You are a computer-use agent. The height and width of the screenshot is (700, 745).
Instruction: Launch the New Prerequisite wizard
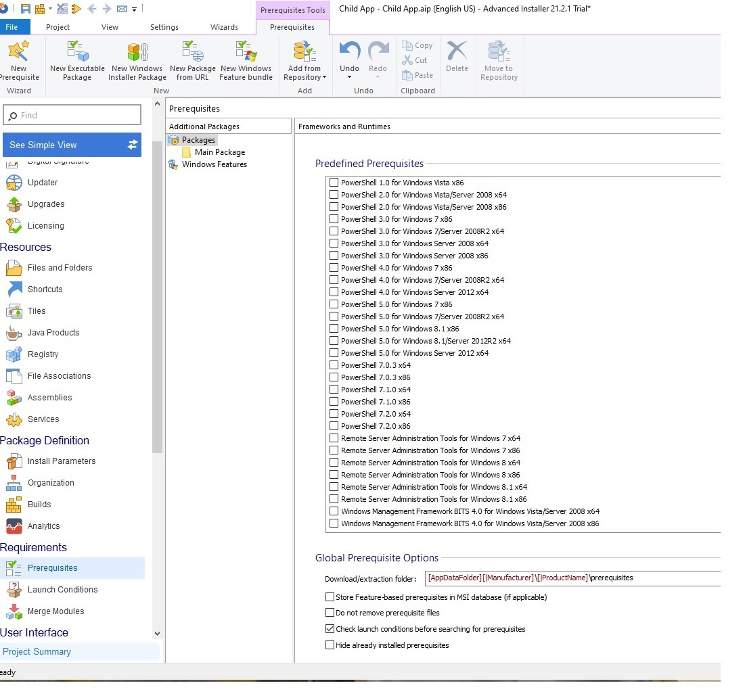pyautogui.click(x=18, y=61)
